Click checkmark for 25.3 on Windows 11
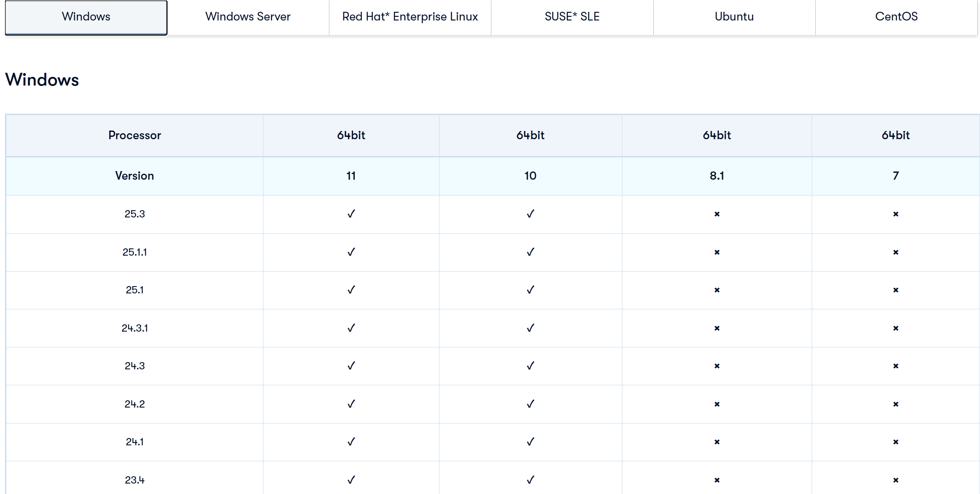Screen dimensions: 980x494 [x=351, y=214]
